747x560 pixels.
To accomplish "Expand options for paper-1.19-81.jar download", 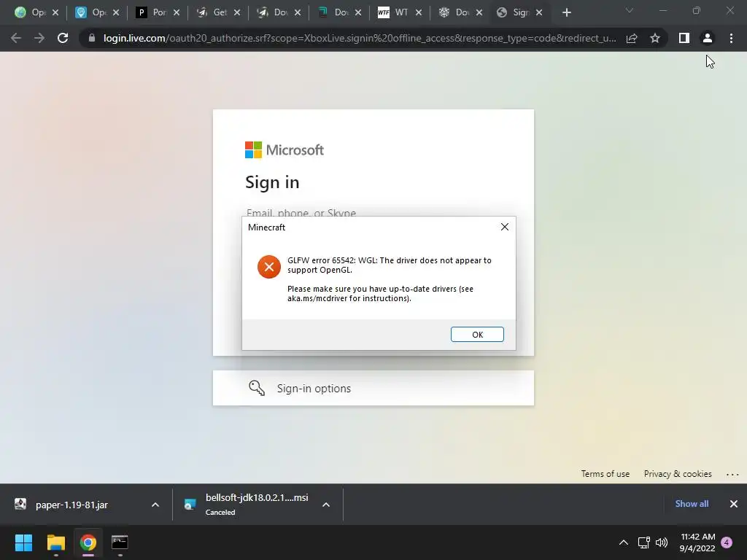I will (155, 505).
